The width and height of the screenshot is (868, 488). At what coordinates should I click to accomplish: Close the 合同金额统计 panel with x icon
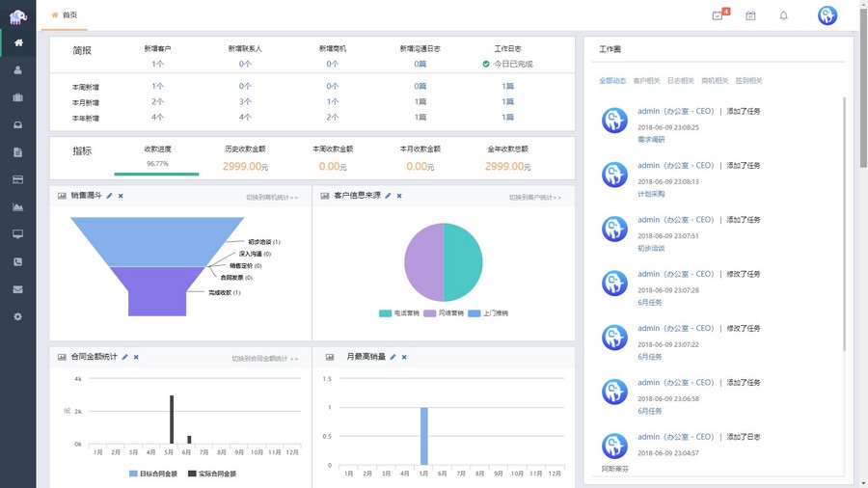click(x=136, y=358)
